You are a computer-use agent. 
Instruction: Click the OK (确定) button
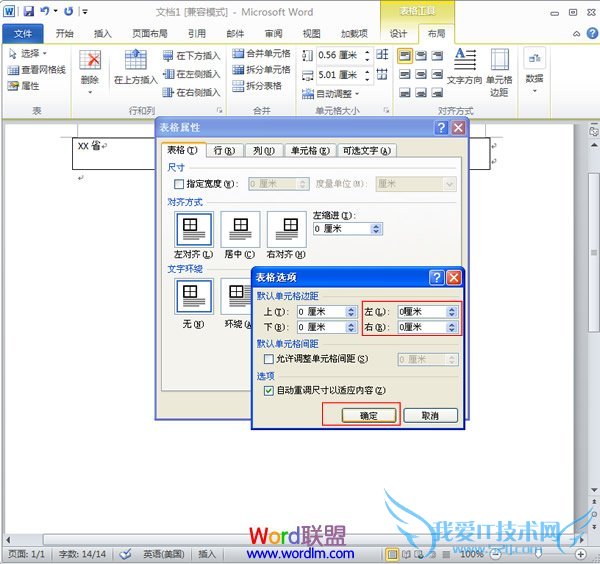pos(369,416)
